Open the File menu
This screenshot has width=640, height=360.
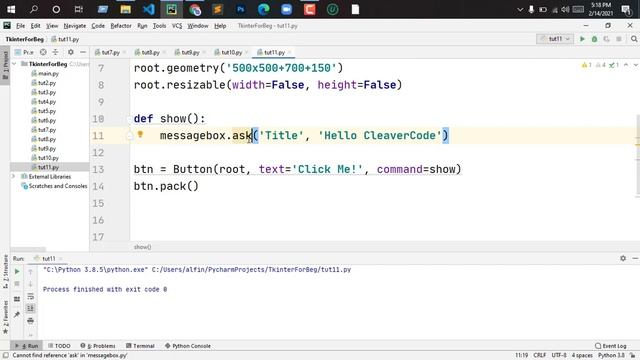point(20,26)
